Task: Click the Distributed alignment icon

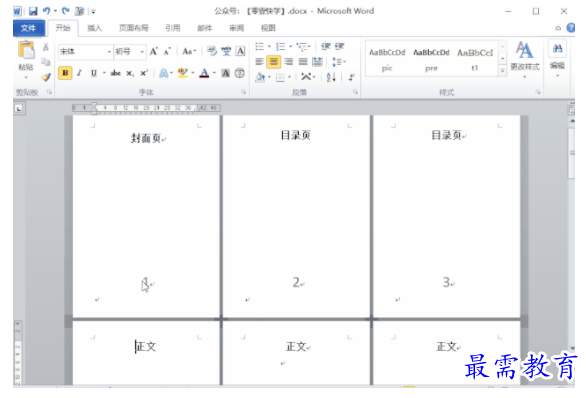Action: click(317, 61)
